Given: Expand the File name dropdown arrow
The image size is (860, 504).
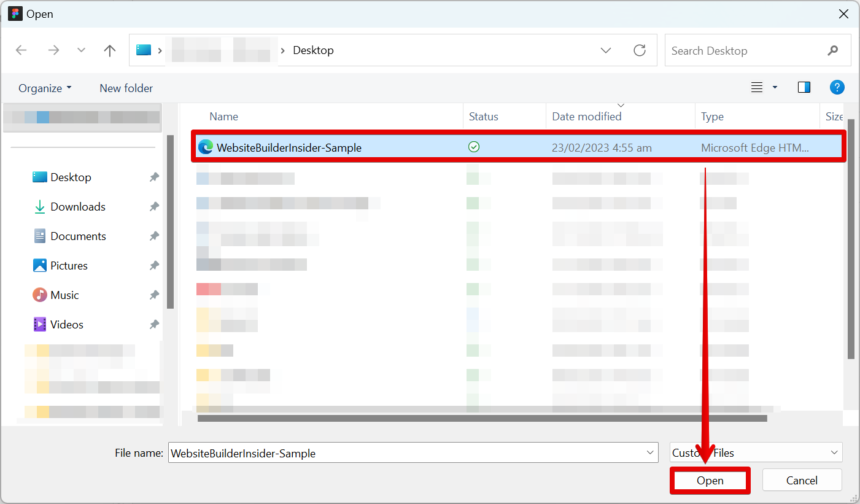Looking at the screenshot, I should 651,453.
